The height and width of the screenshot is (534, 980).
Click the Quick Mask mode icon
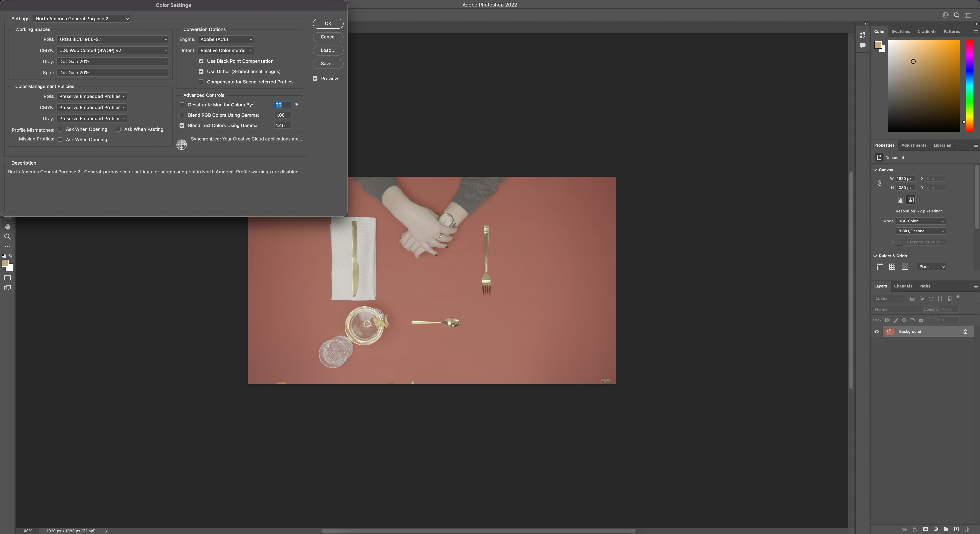click(x=7, y=278)
